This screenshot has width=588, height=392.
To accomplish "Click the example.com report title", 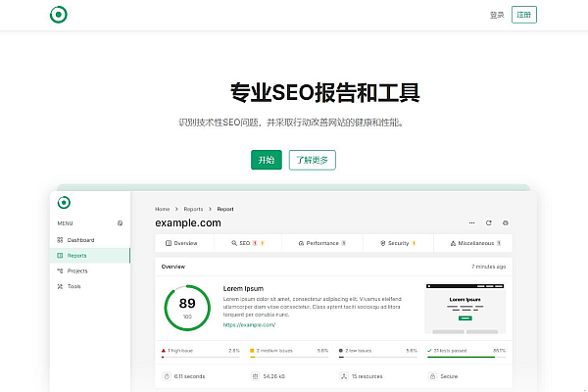I will coord(188,222).
